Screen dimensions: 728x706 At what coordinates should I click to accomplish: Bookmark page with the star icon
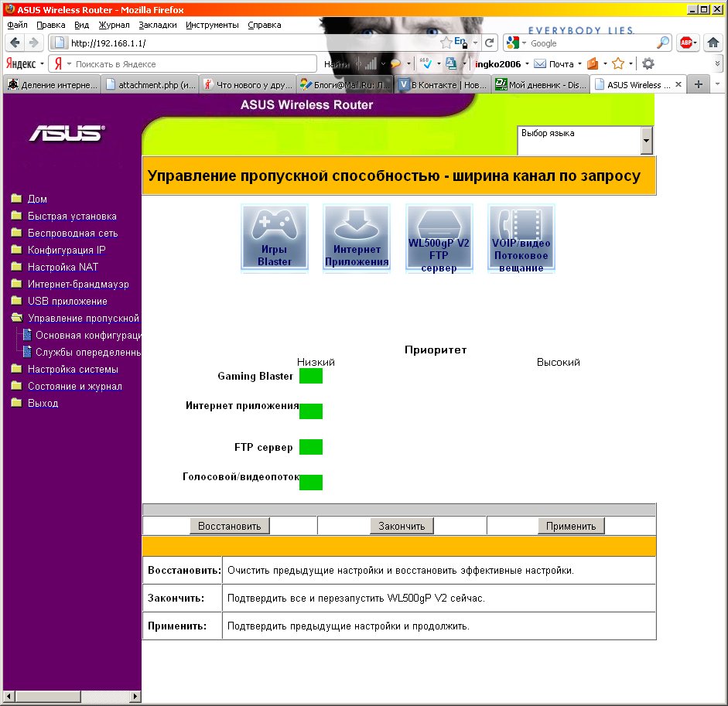(446, 43)
